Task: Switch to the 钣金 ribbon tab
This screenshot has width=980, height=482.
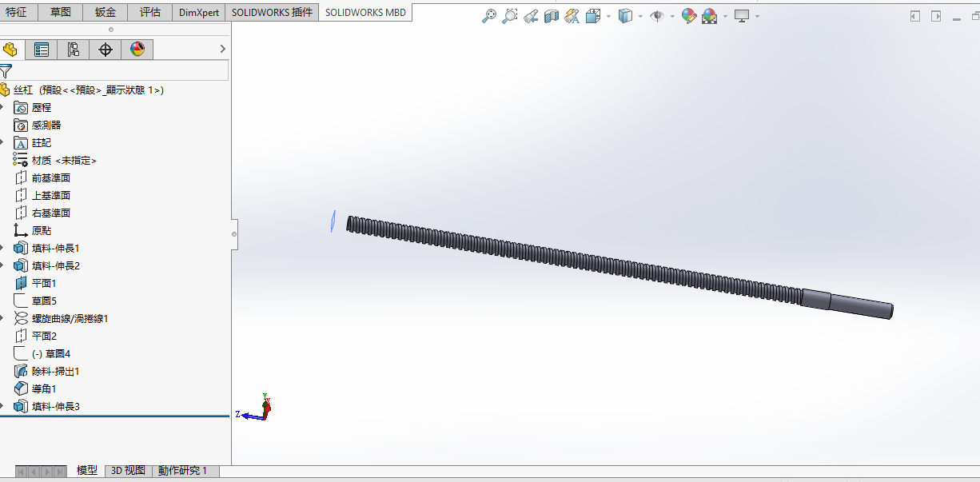Action: pyautogui.click(x=105, y=12)
